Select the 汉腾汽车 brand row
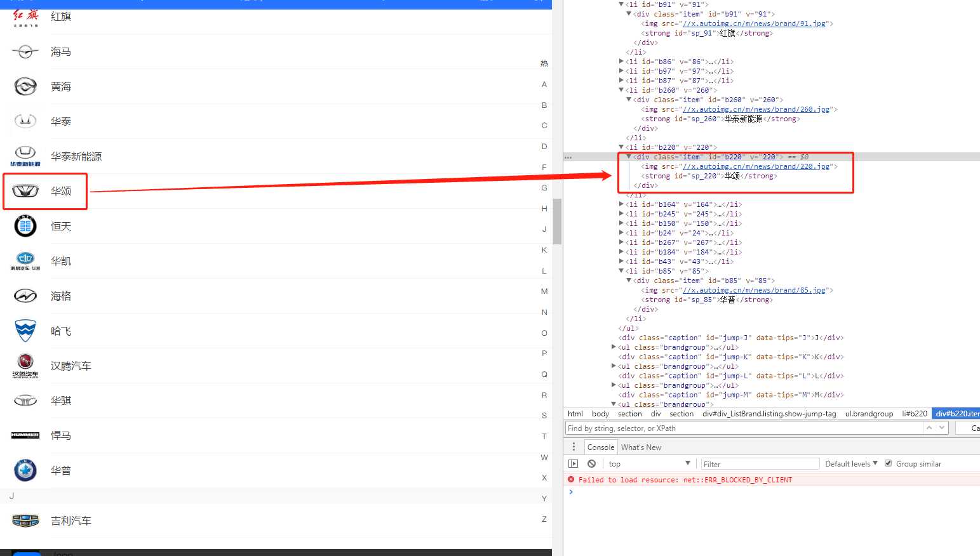The width and height of the screenshot is (980, 556). pyautogui.click(x=276, y=366)
